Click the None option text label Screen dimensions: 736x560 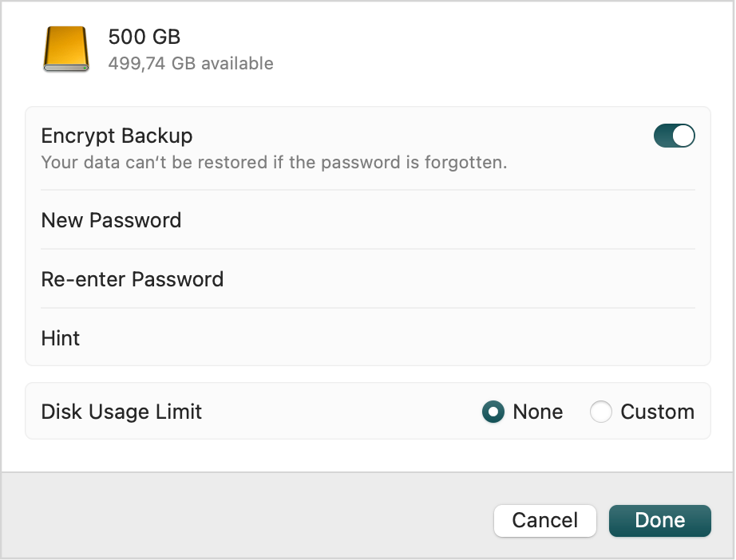(538, 412)
